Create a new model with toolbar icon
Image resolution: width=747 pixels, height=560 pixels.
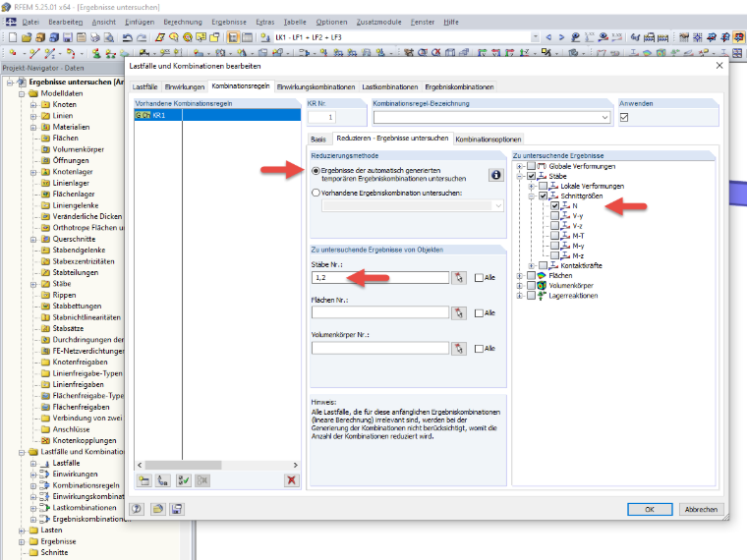[13, 37]
